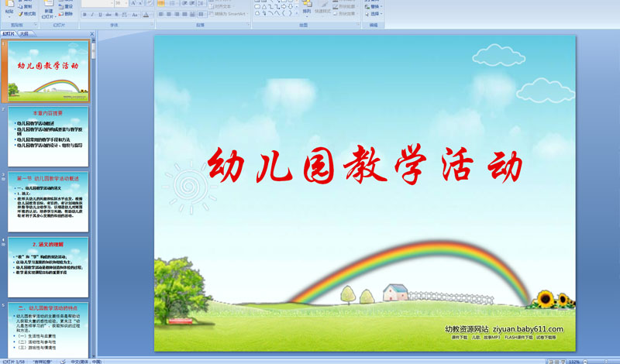
Task: Click the New Slide (新建幻灯片) button
Action: [48, 9]
